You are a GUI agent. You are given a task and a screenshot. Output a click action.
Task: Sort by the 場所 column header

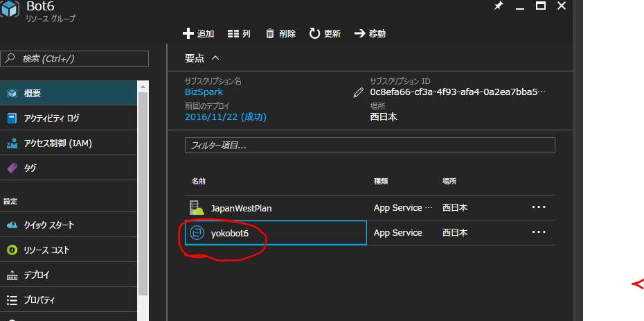(449, 181)
